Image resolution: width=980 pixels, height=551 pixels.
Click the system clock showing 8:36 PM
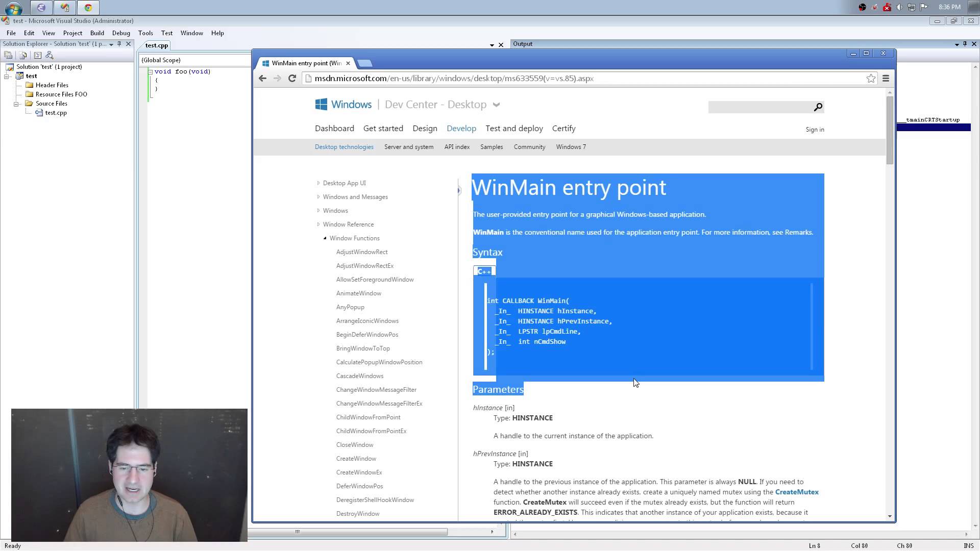(949, 7)
